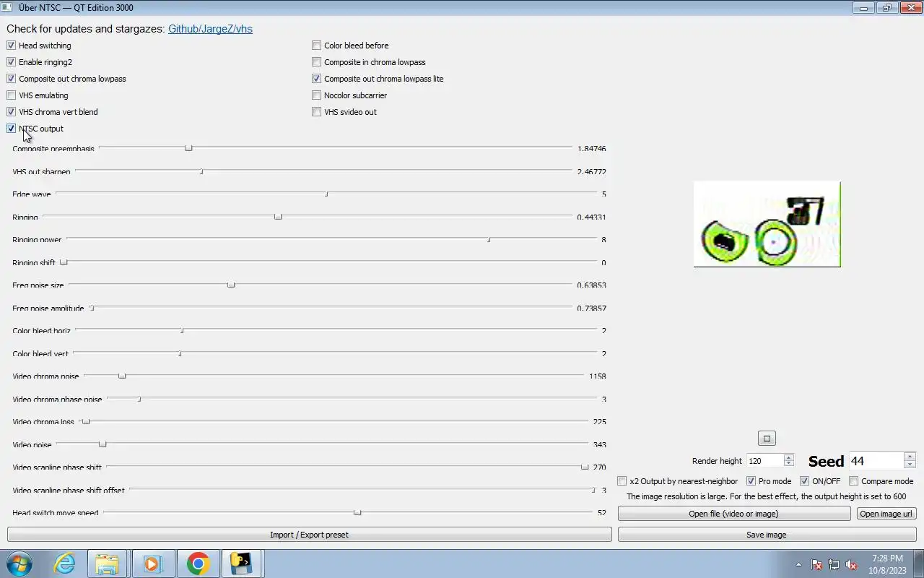924x578 pixels.
Task: Click the Open image url button
Action: point(886,514)
